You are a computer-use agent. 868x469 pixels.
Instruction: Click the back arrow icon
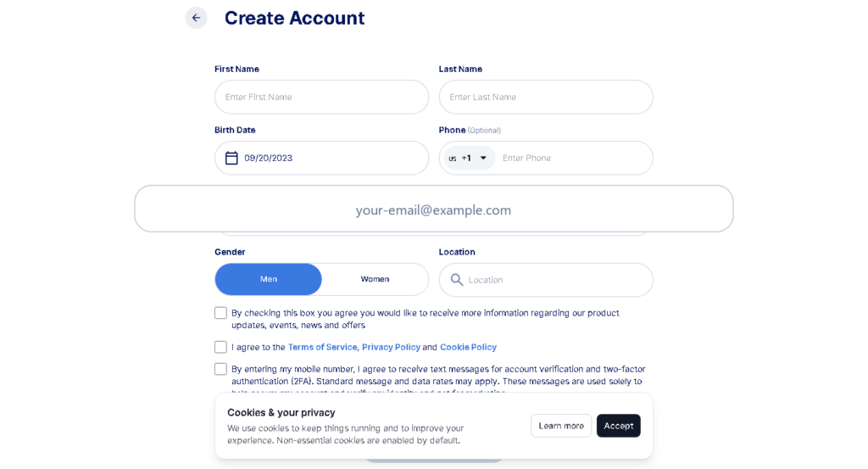pos(196,18)
